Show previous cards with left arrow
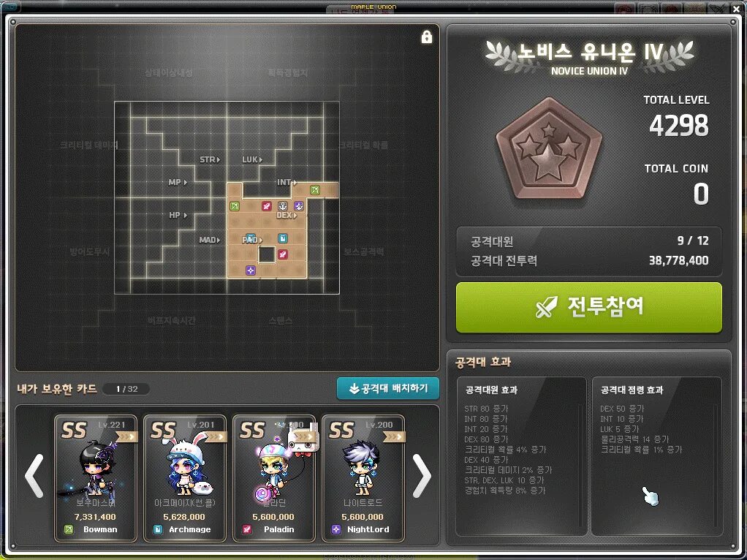Screen dimensions: 747x560 pos(34,476)
